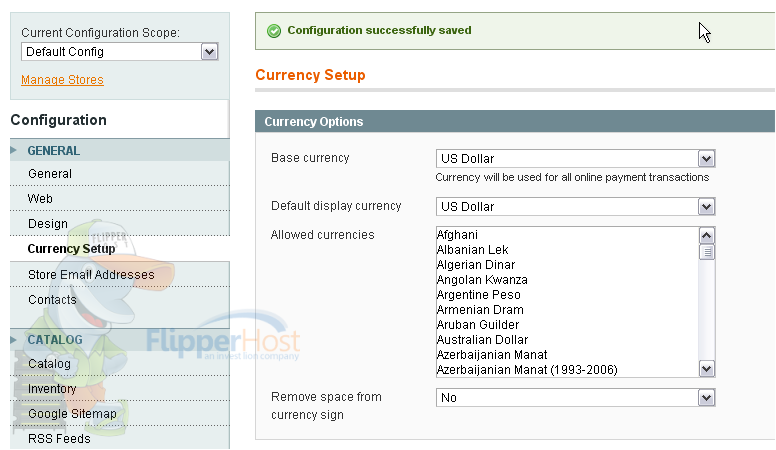The image size is (776, 450).
Task: Open the Default display currency dropdown
Action: click(576, 206)
